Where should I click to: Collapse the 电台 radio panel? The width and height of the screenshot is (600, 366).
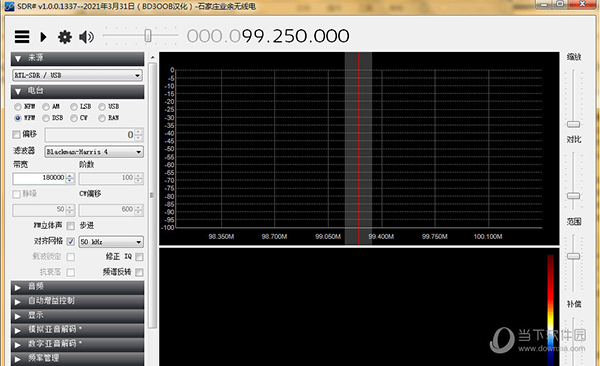point(78,92)
